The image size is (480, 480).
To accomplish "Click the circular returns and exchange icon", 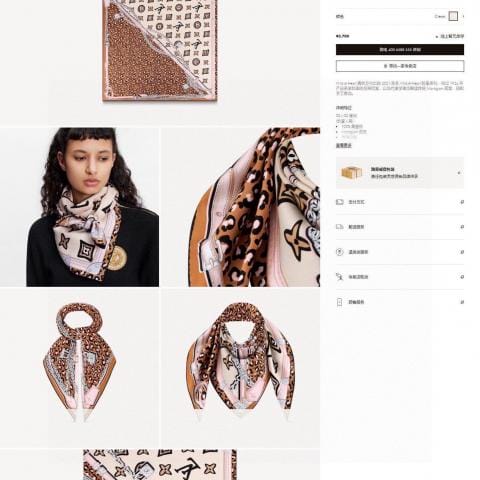I will pyautogui.click(x=339, y=252).
